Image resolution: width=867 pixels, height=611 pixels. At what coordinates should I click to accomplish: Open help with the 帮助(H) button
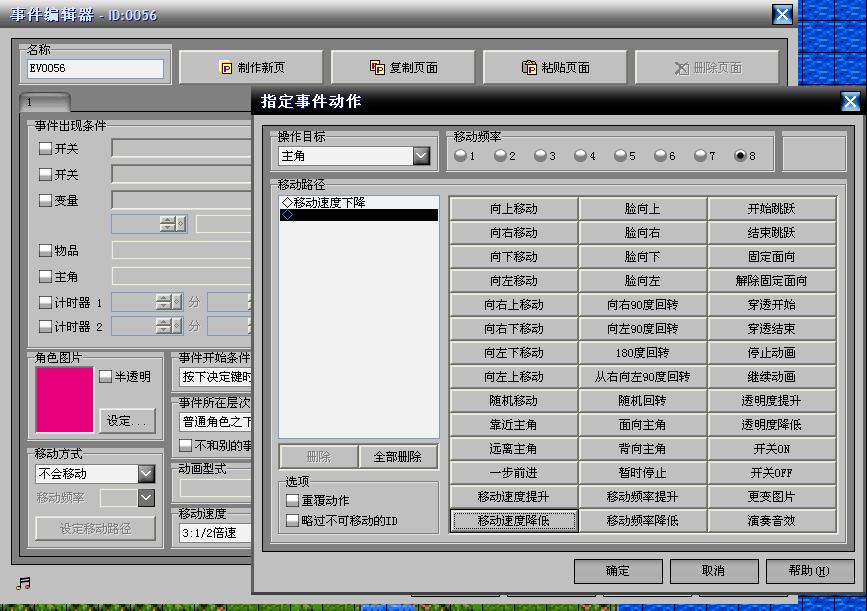[809, 571]
